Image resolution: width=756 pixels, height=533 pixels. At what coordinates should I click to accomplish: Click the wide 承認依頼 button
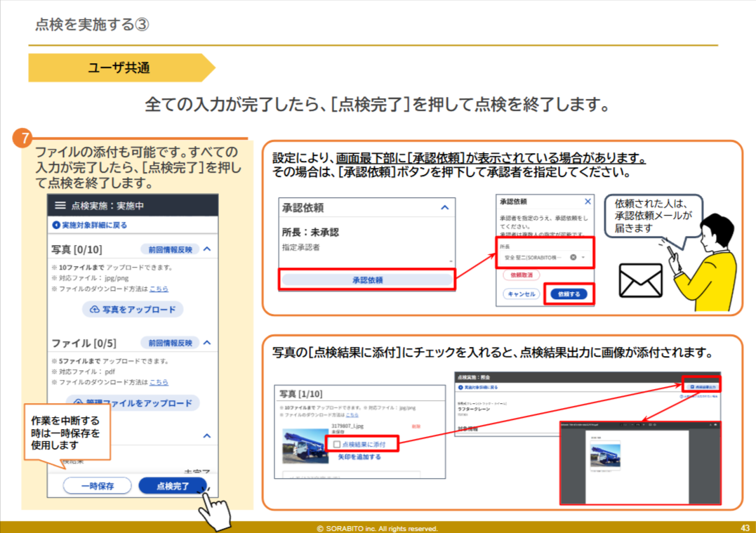click(367, 279)
